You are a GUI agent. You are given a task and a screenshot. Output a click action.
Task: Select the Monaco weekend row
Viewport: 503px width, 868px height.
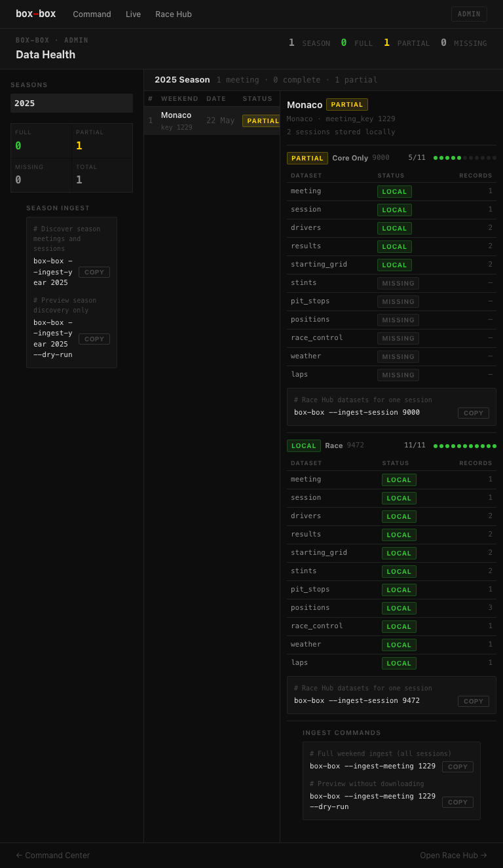(x=212, y=121)
